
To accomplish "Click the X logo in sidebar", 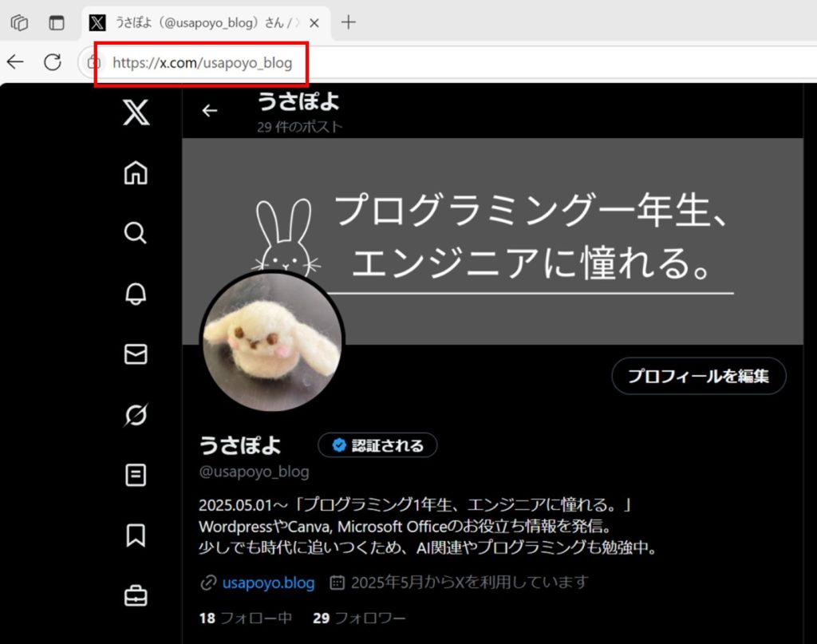I will tap(136, 113).
